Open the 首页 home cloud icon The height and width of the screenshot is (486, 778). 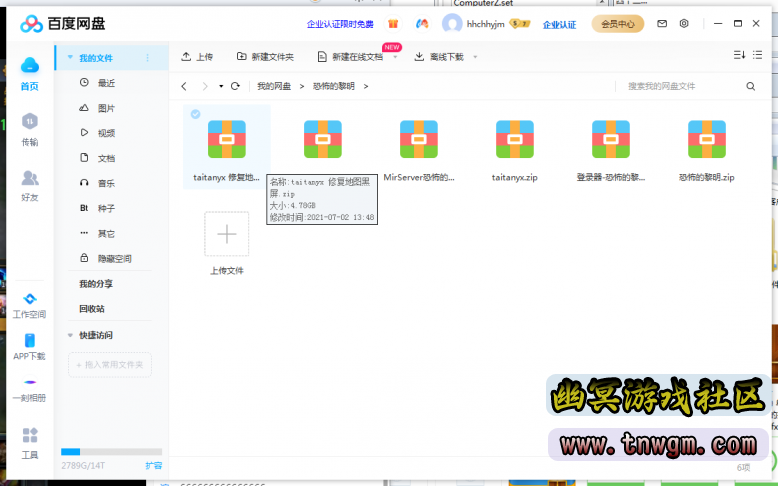point(30,65)
